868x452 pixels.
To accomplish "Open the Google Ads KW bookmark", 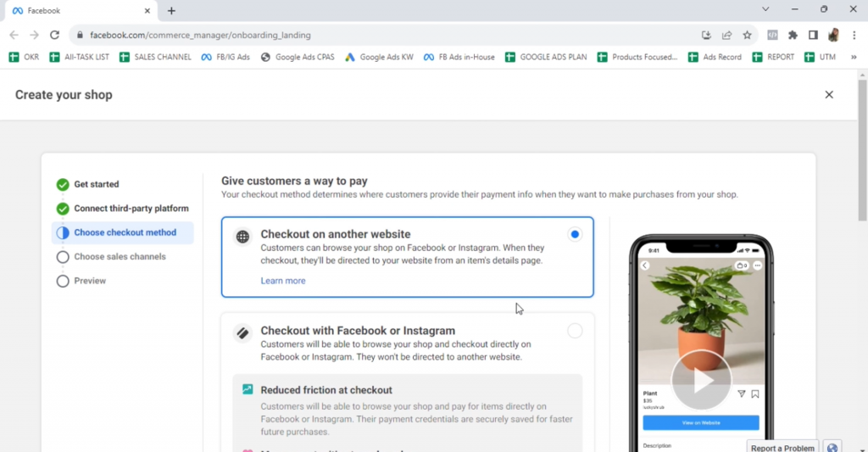I will click(x=379, y=57).
